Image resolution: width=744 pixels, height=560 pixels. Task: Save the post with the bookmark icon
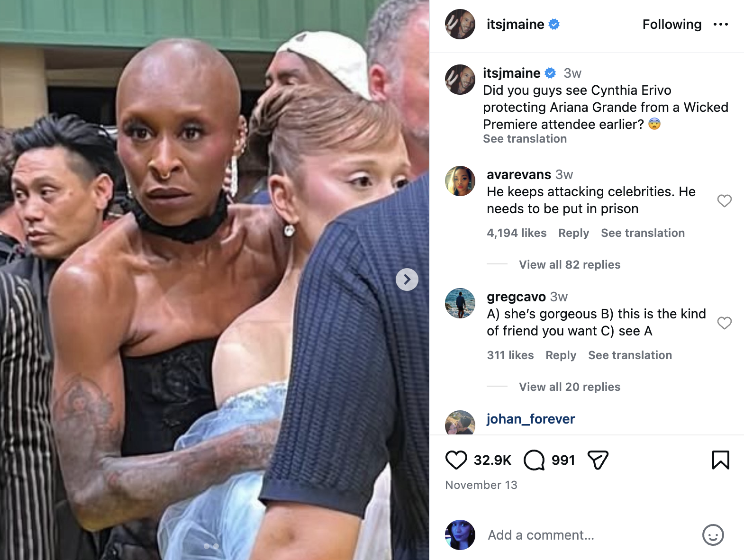point(720,460)
